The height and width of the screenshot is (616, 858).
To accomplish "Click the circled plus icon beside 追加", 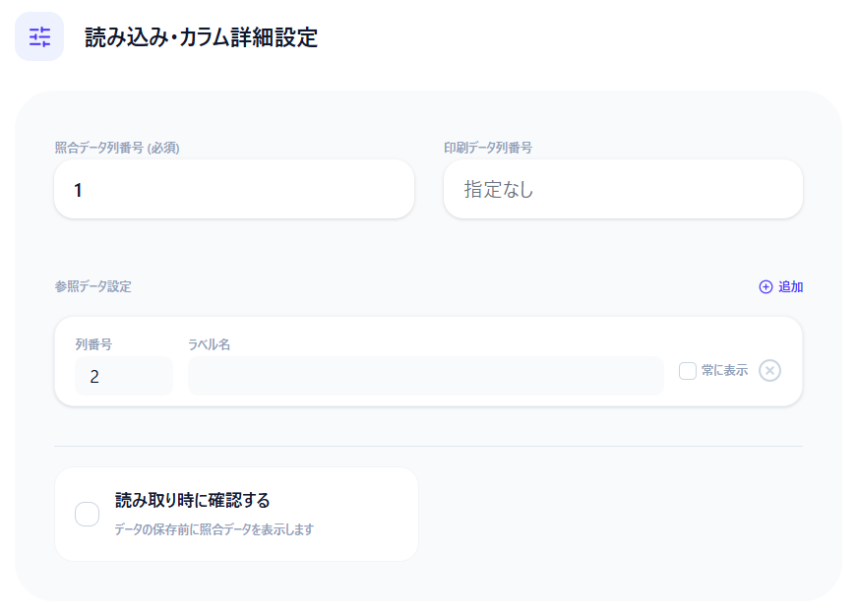I will click(x=766, y=286).
